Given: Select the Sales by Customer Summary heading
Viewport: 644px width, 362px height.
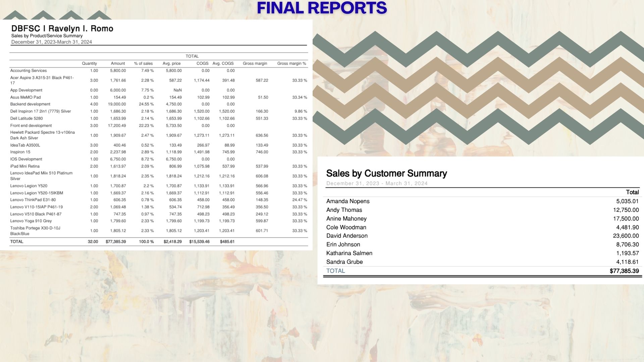Looking at the screenshot, I should click(386, 173).
